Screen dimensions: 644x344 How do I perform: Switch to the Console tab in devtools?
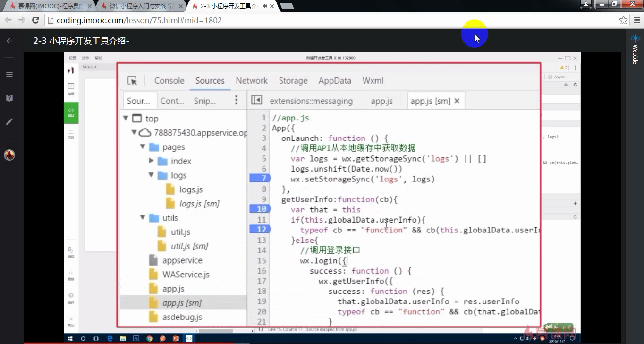(169, 81)
